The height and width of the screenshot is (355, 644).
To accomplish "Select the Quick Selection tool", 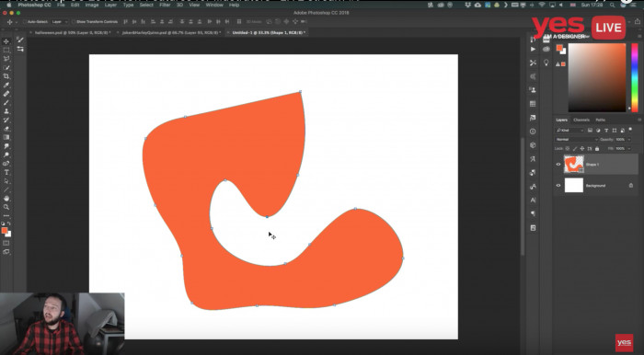I will [x=6, y=68].
